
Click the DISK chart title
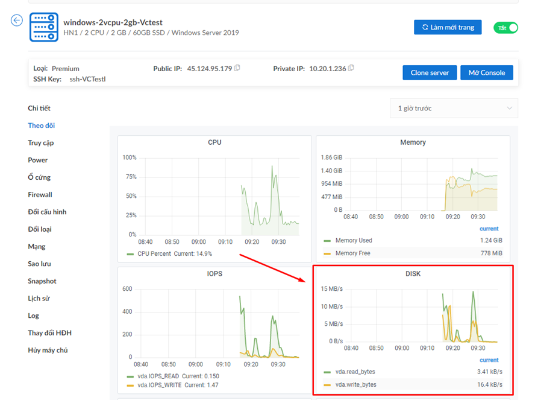click(x=413, y=273)
